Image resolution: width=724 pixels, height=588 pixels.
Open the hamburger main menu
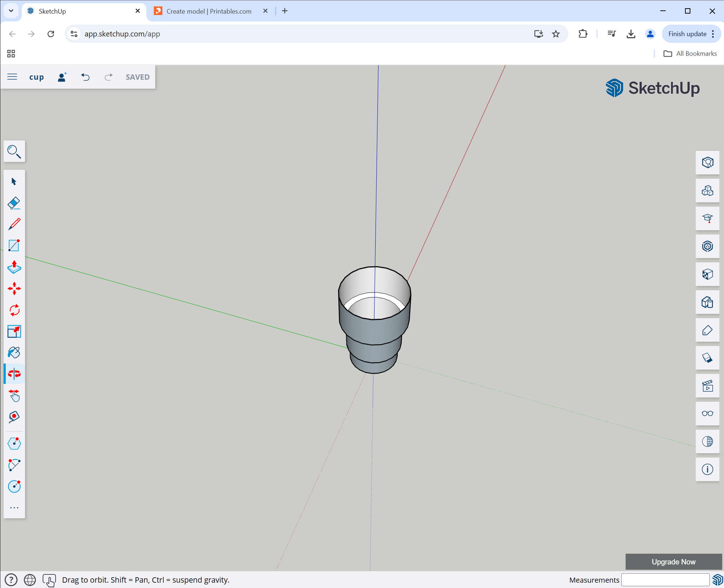click(x=12, y=77)
